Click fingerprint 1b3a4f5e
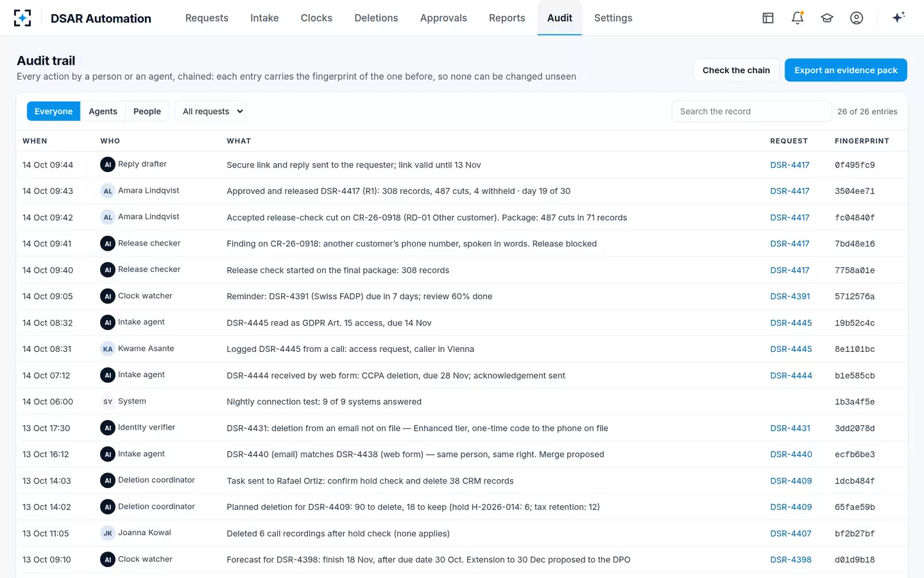Image resolution: width=924 pixels, height=578 pixels. (x=855, y=402)
